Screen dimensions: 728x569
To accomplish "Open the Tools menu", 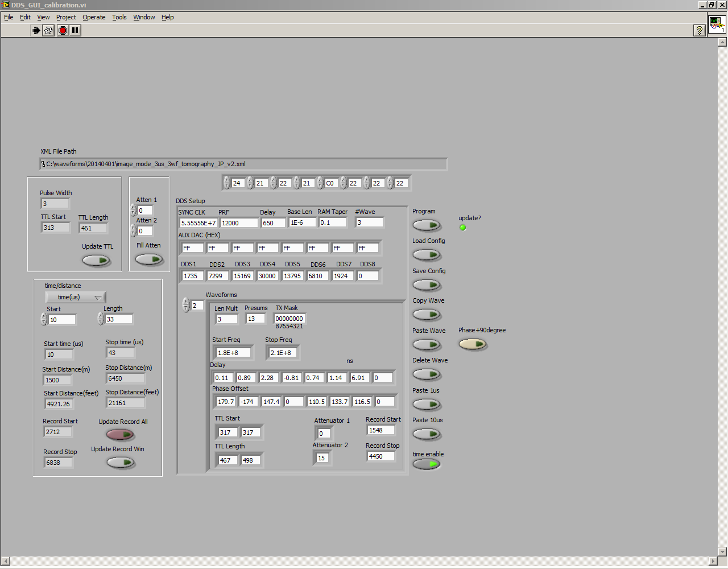I will coord(119,17).
